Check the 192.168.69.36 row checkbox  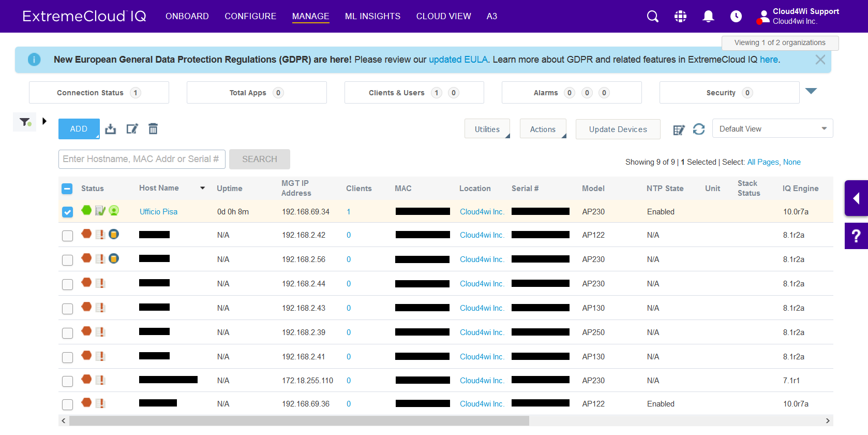(x=67, y=404)
